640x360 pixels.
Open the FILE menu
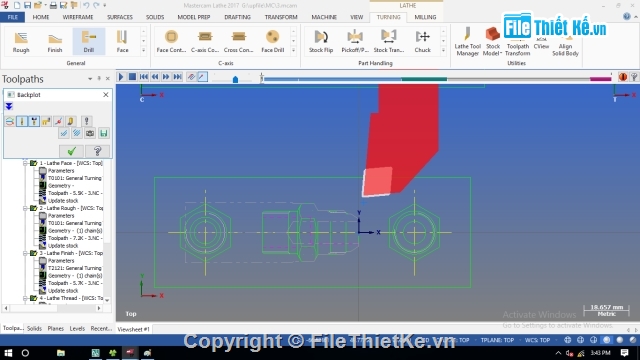[13, 17]
